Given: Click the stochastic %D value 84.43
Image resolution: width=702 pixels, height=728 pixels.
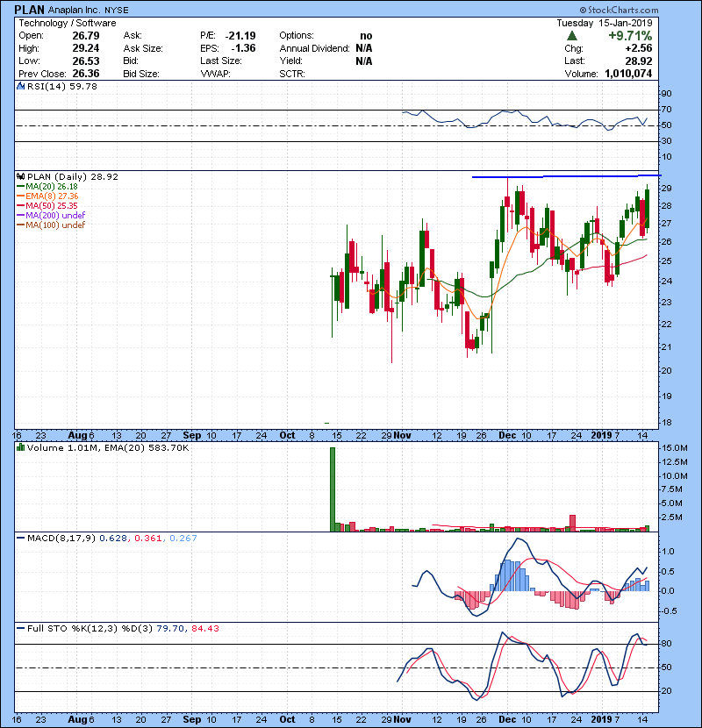Looking at the screenshot, I should [204, 628].
